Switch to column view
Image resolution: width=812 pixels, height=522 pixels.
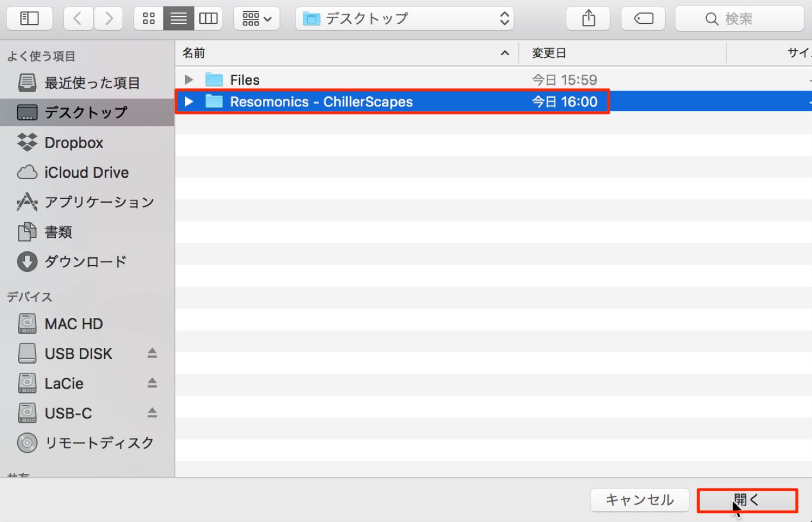pyautogui.click(x=208, y=18)
